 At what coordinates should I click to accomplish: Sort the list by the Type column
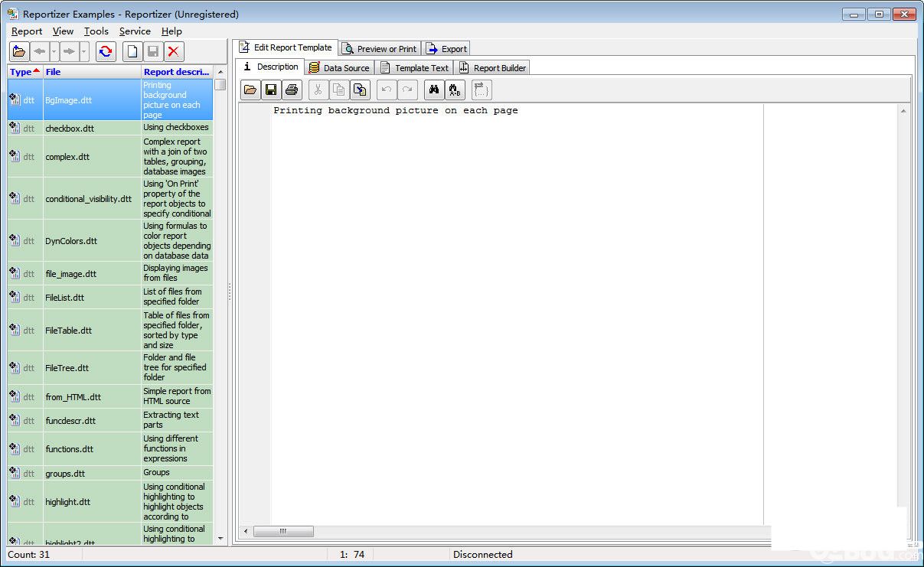(25, 72)
